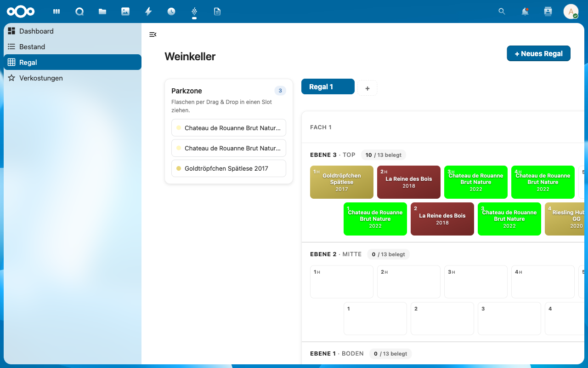Select Chateau de Rouanne in front slot 3
Image resolution: width=588 pixels, height=368 pixels.
tap(509, 219)
